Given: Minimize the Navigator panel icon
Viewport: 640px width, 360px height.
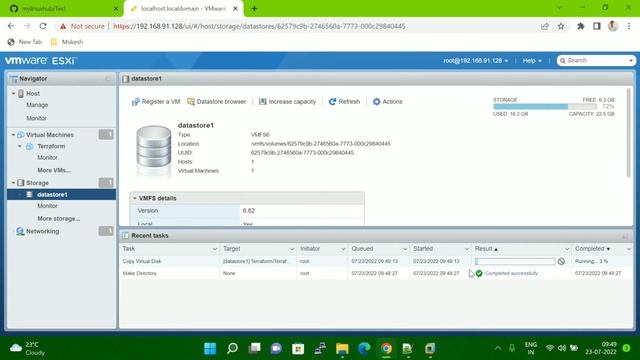Looking at the screenshot, I should click(108, 79).
